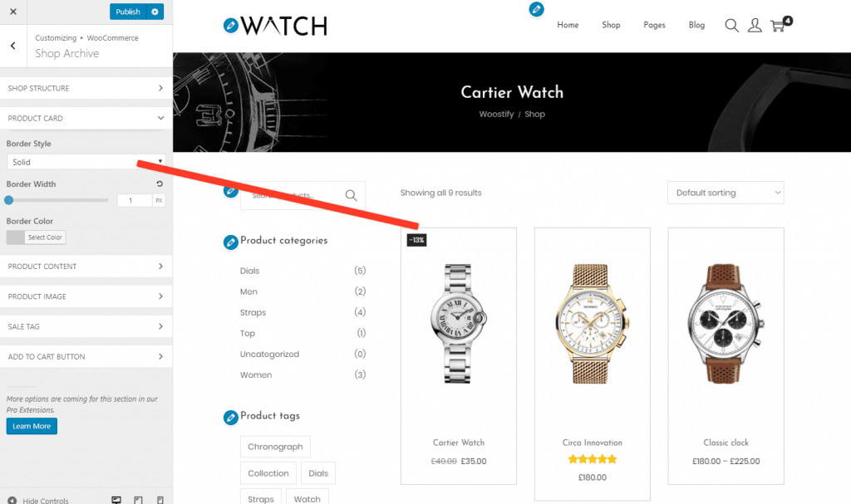Click the back arrow in customizer header
The width and height of the screenshot is (851, 504).
point(13,46)
